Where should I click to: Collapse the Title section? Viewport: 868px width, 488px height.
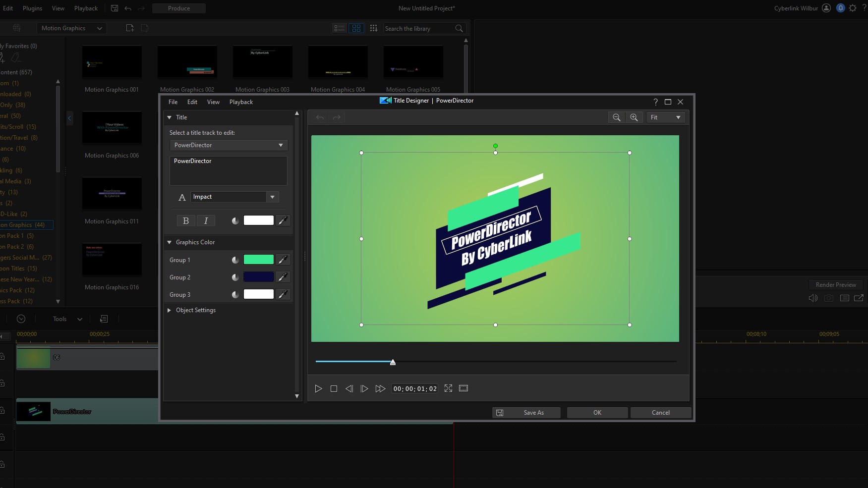pyautogui.click(x=169, y=117)
